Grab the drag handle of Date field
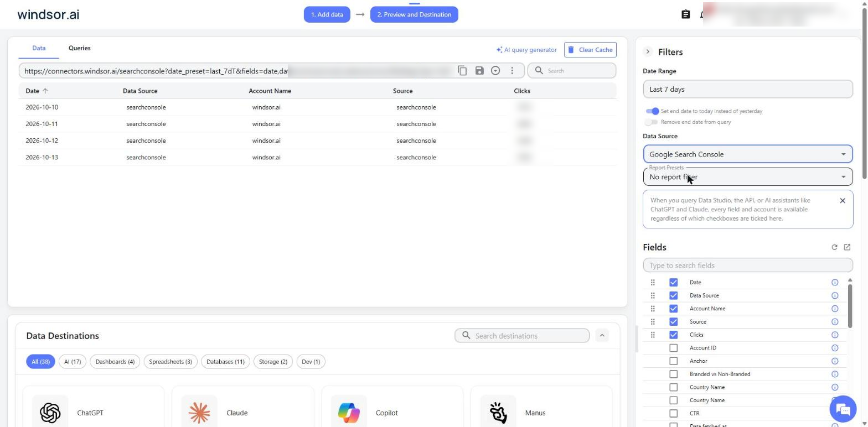868x427 pixels. coord(653,283)
